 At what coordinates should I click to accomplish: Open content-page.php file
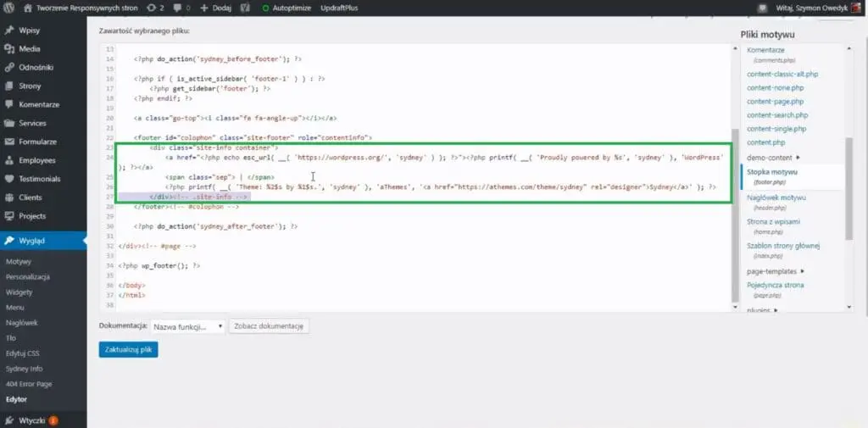coord(775,102)
